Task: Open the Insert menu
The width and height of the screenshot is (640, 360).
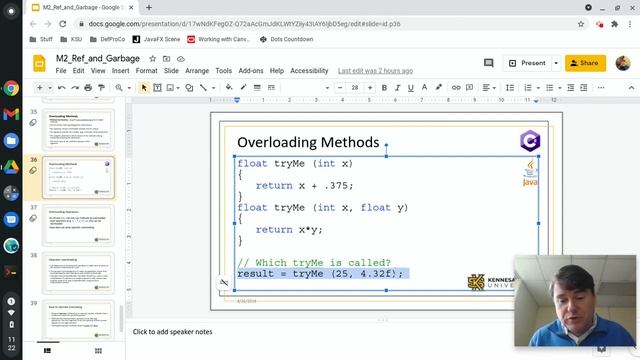Action: tap(120, 71)
